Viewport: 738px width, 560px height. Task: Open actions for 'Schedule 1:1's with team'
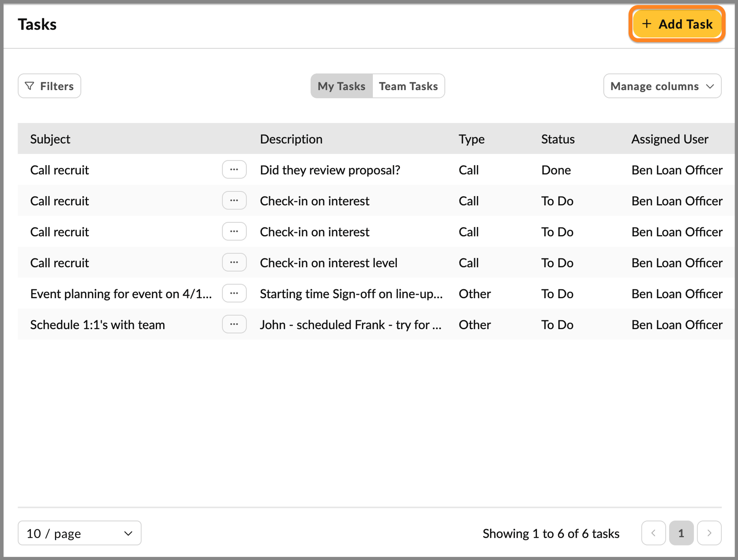[x=234, y=324]
